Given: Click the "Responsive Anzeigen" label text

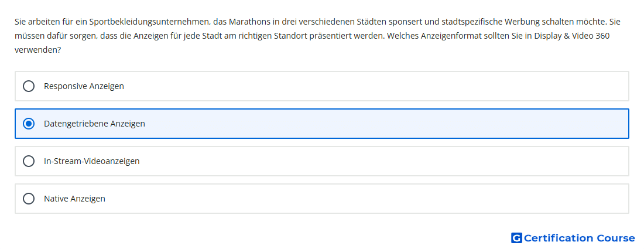Looking at the screenshot, I should [84, 86].
